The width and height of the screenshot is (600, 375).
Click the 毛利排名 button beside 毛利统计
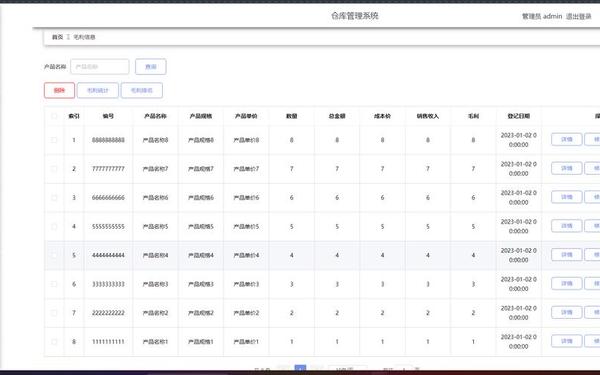tap(142, 90)
